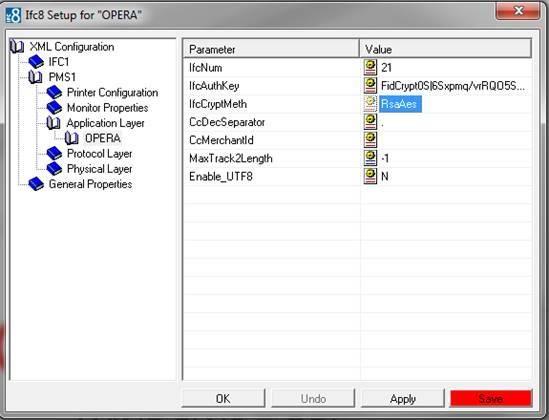Click the icon beside MaxTrack2Length value
The height and width of the screenshot is (420, 549).
tap(370, 158)
